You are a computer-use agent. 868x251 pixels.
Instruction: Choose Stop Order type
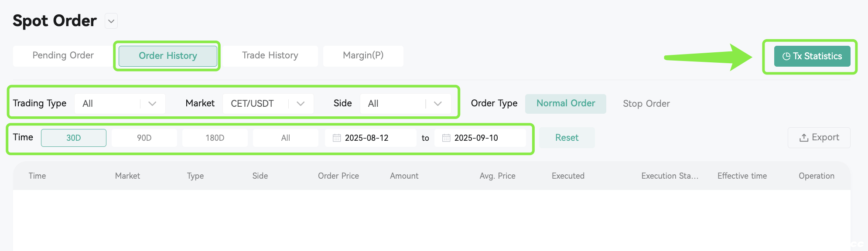(x=646, y=104)
